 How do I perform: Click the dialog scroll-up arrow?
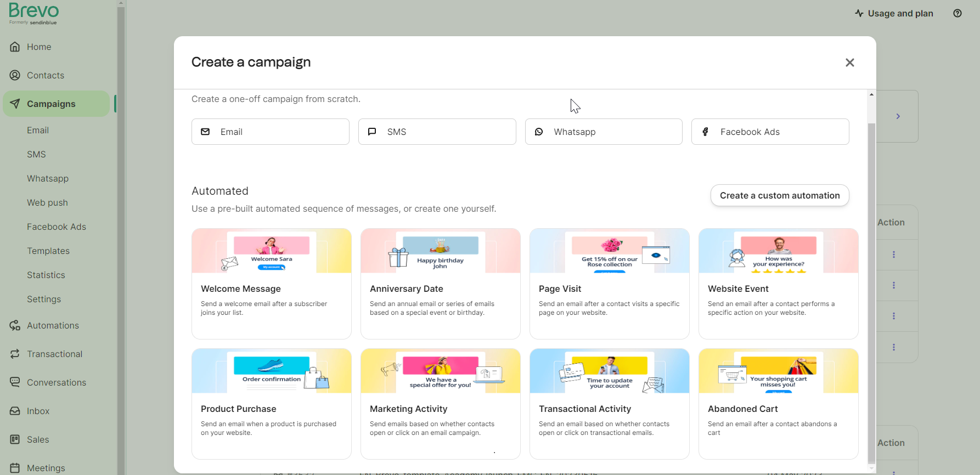pos(871,95)
